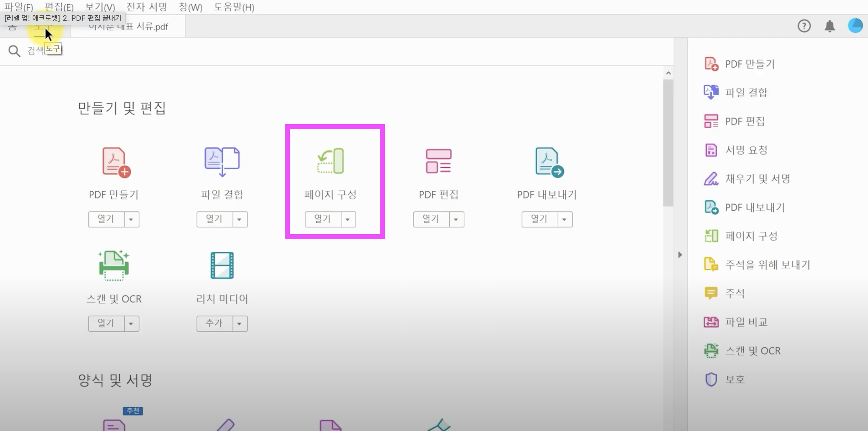The width and height of the screenshot is (868, 431).
Task: Open the 보기(V) menu
Action: tap(100, 7)
